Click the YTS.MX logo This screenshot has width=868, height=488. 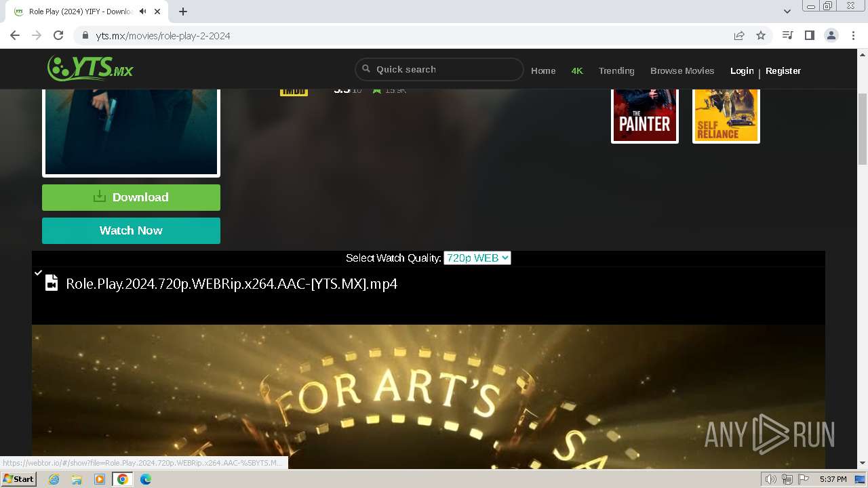[90, 68]
